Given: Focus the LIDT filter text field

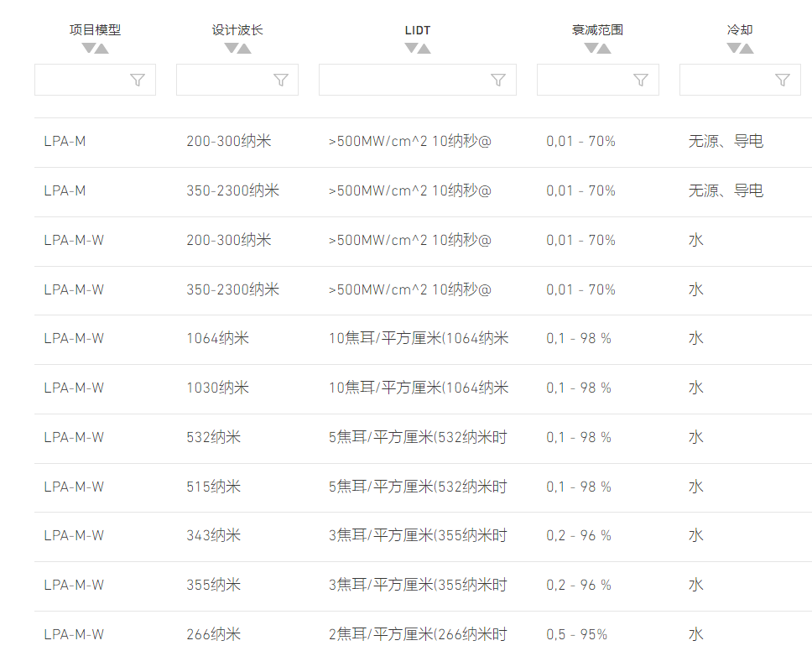Looking at the screenshot, I should 418,80.
